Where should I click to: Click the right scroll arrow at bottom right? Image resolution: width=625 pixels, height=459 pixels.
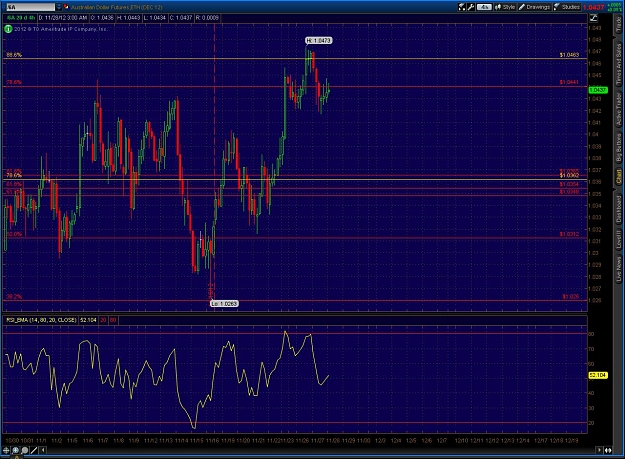pyautogui.click(x=599, y=450)
